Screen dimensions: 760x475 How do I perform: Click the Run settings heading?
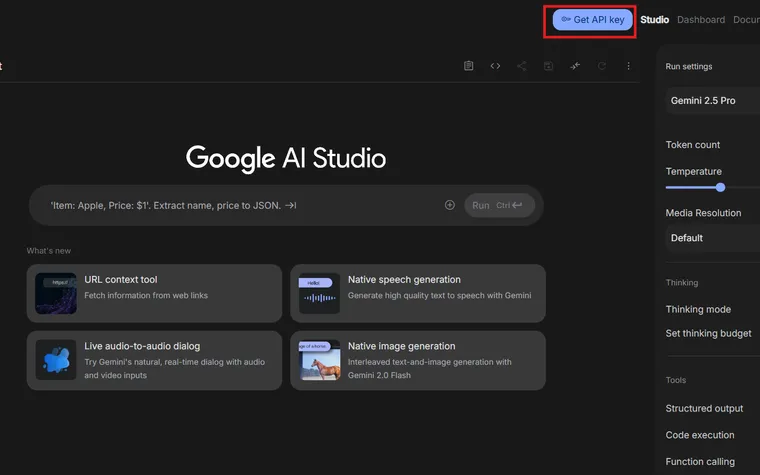point(689,66)
